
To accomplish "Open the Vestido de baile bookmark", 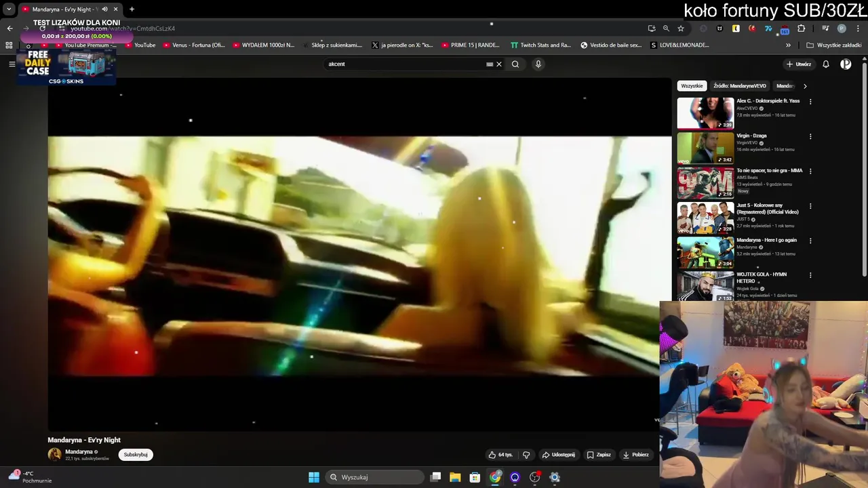I will click(x=611, y=45).
